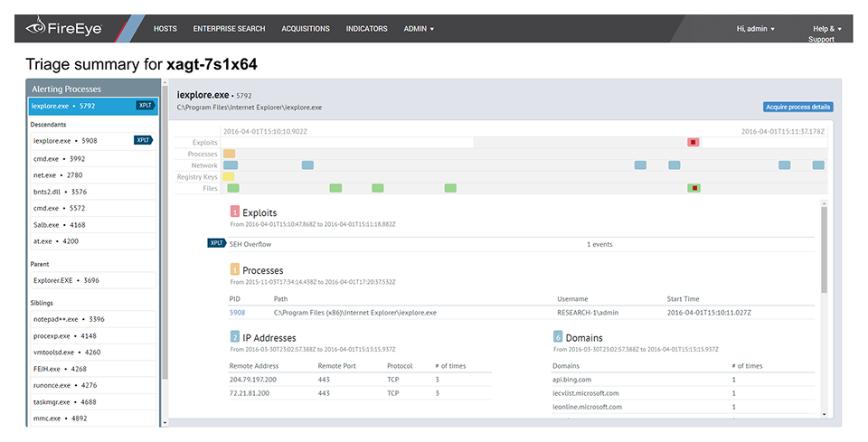Select parent process Explorer.EXE 3696

coord(93,280)
